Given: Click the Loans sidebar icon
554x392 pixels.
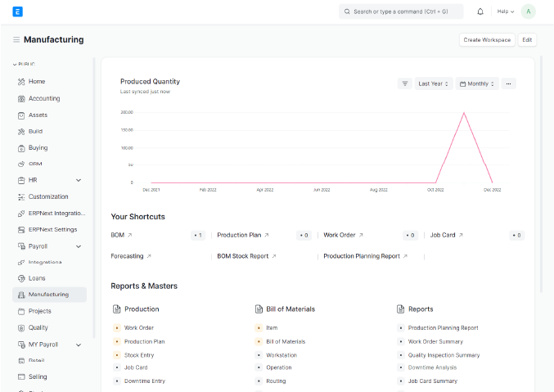Looking at the screenshot, I should click(21, 278).
